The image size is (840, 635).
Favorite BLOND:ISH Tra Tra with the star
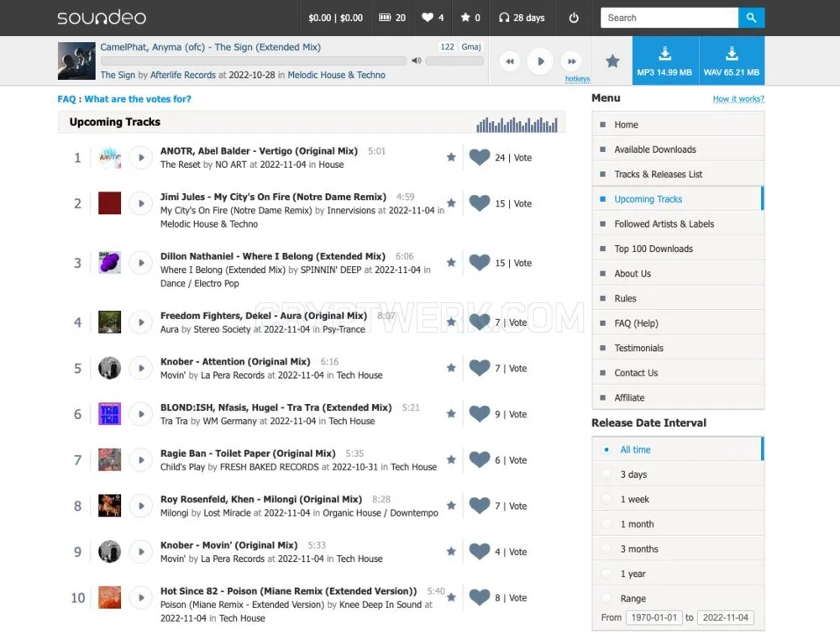point(451,414)
